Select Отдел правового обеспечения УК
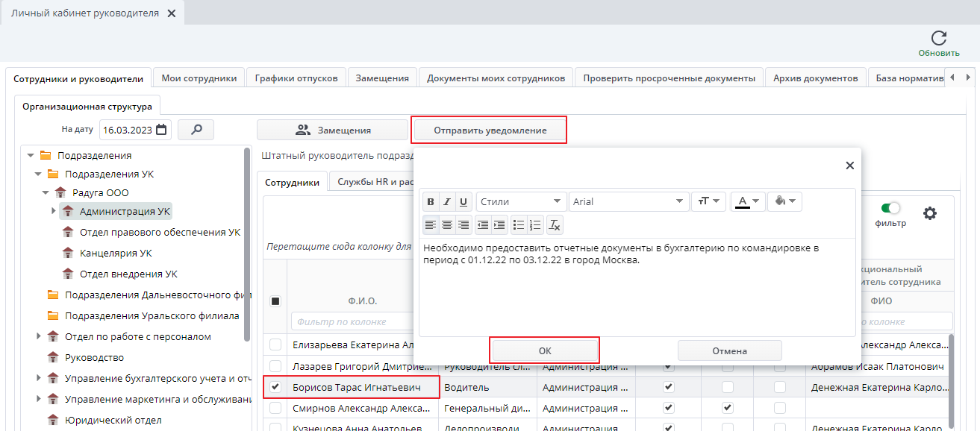Screen dimensions: 980x431 pos(160,232)
